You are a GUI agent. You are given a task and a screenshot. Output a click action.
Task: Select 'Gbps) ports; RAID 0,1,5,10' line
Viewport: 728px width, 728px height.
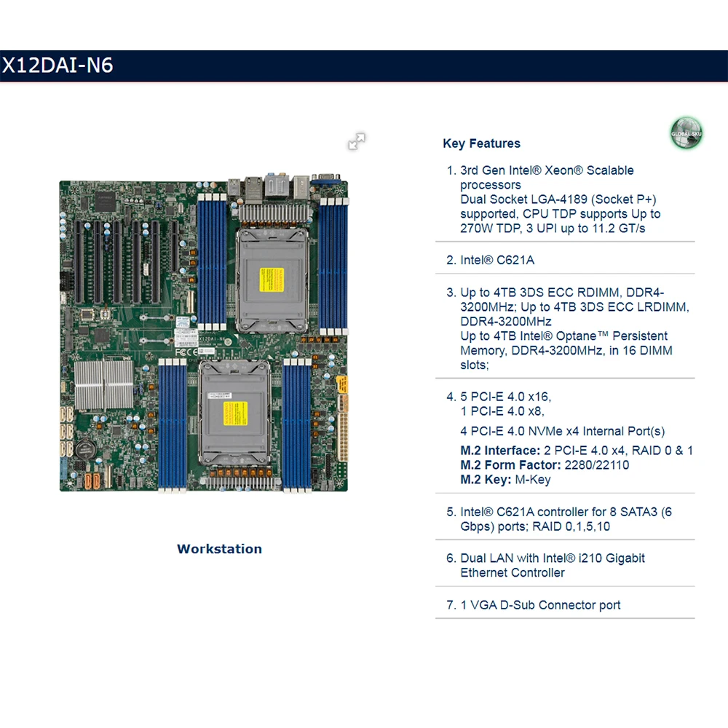[x=535, y=526]
